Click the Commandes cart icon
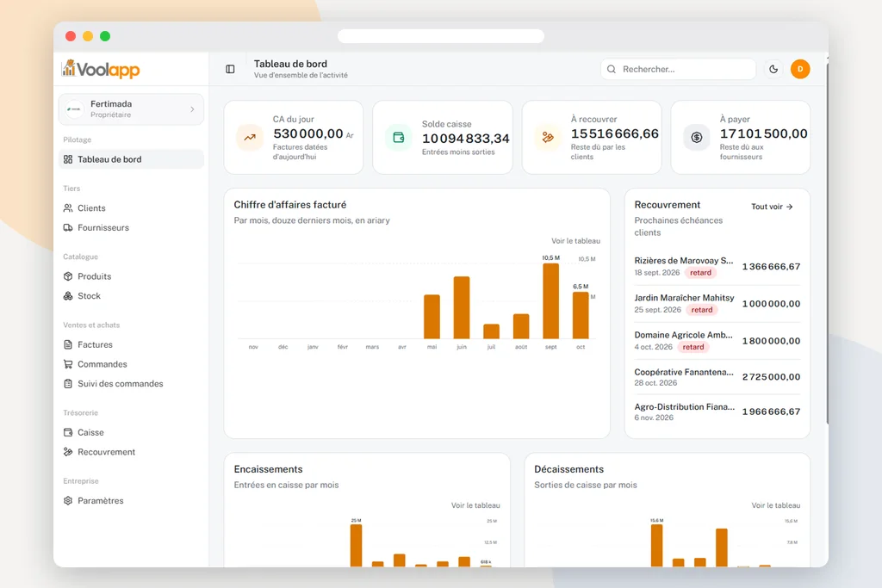The height and width of the screenshot is (588, 882). (68, 364)
